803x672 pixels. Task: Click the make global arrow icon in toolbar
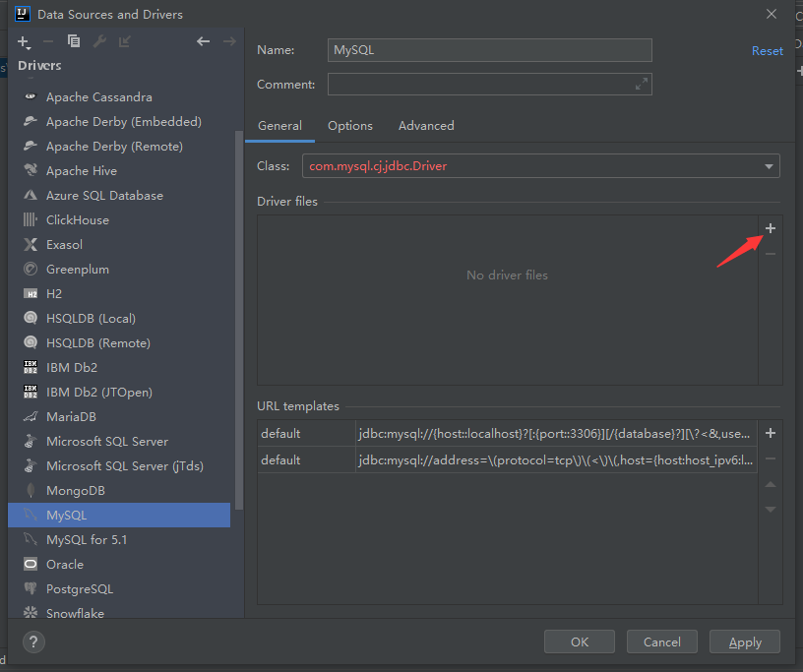(124, 41)
